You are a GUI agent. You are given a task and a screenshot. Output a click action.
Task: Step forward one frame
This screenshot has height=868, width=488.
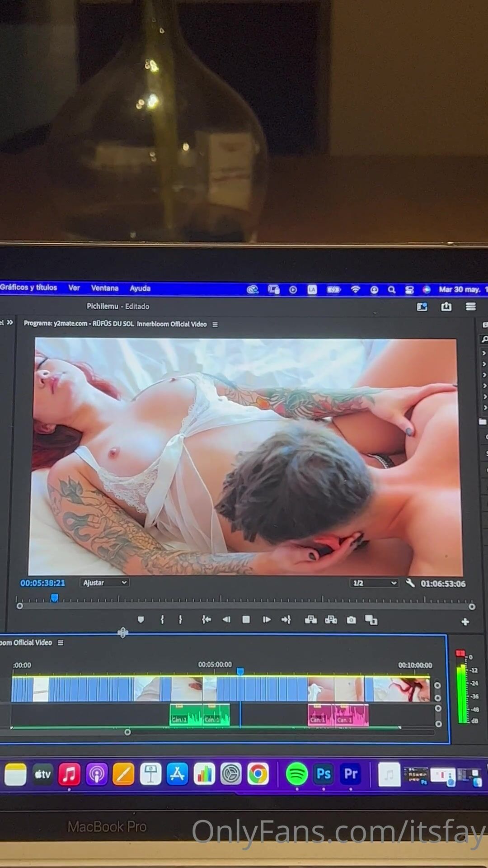pos(267,619)
